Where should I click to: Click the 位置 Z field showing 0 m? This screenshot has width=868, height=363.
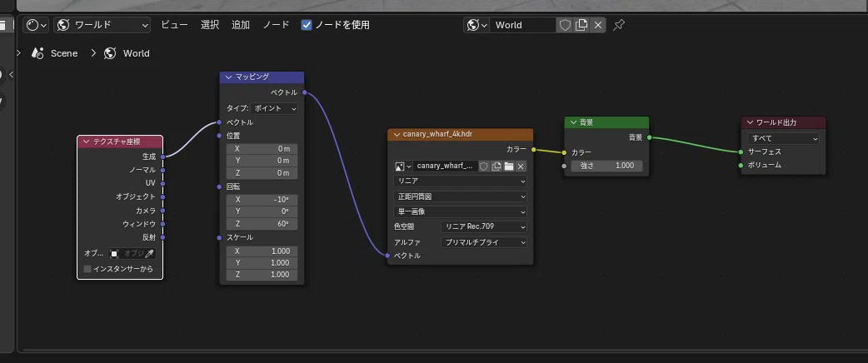[262, 172]
